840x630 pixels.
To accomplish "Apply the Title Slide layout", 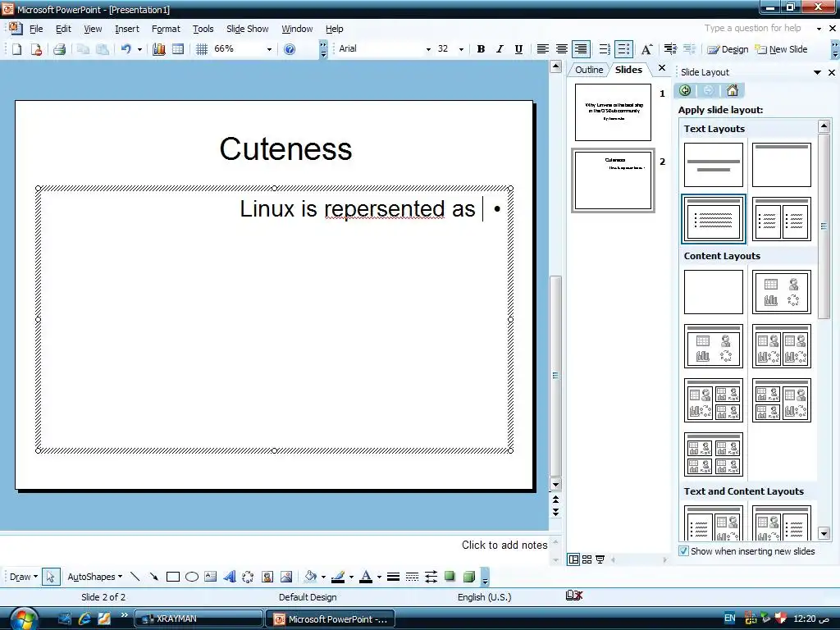I will (x=714, y=164).
